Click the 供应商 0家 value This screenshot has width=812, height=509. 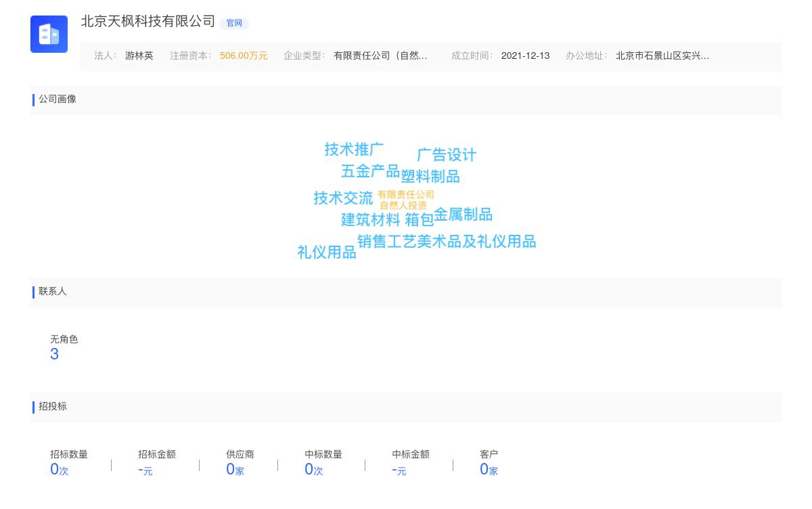pyautogui.click(x=235, y=470)
